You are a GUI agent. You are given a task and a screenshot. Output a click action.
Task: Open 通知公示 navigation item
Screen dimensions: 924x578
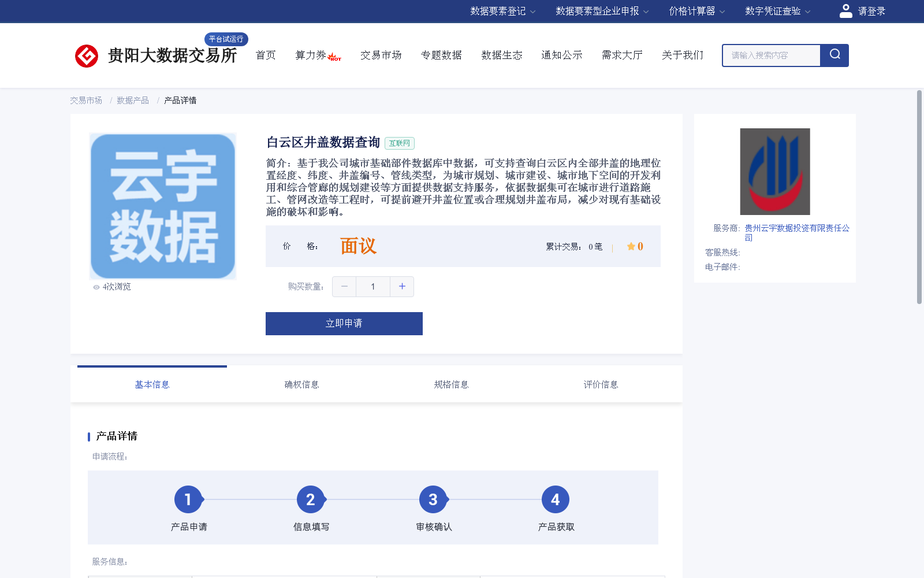tap(562, 55)
